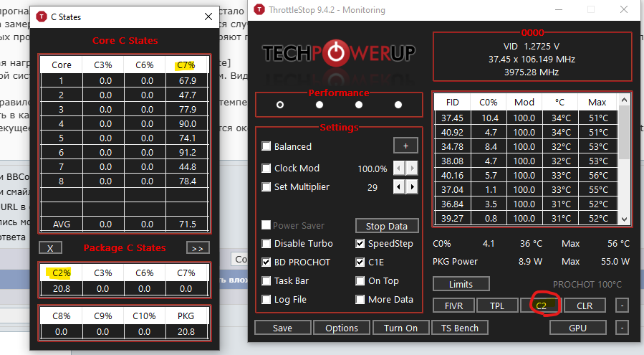Click the Stop Data button

coord(387,226)
